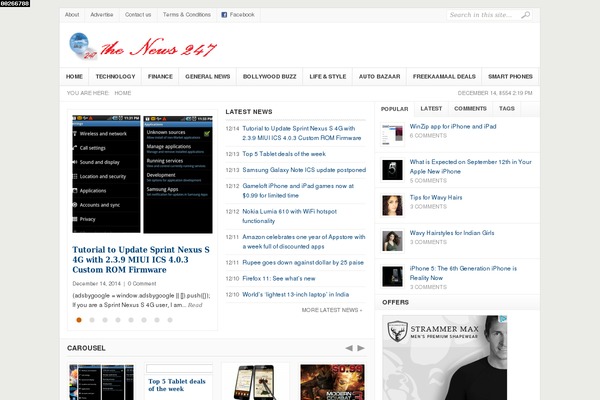
Task: Click in the site search field
Action: [483, 15]
